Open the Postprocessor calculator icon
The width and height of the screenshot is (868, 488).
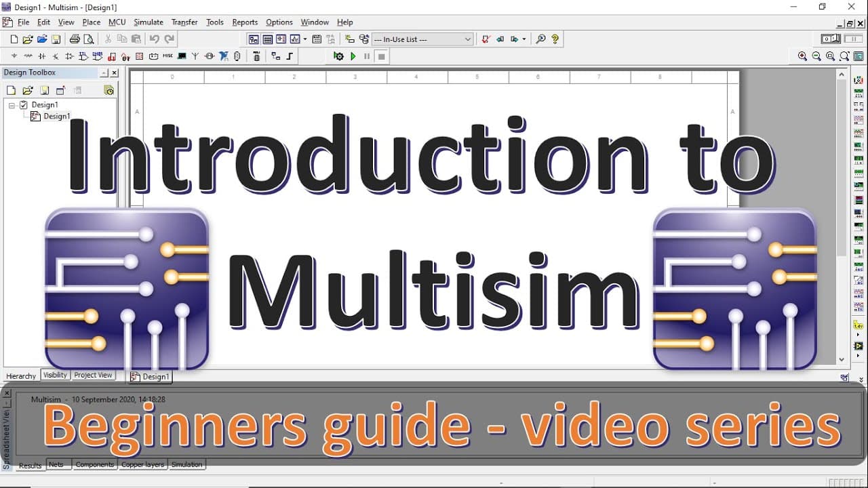click(x=317, y=39)
